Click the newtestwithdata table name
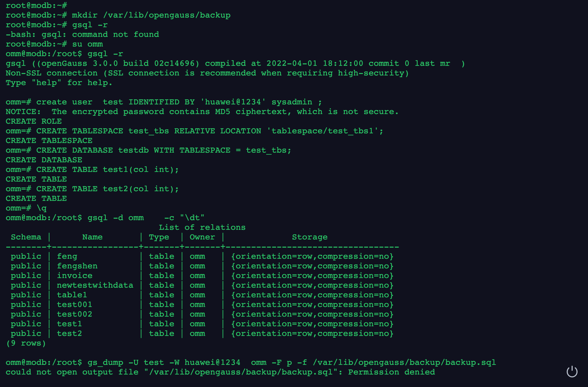588x387 pixels. coord(95,285)
